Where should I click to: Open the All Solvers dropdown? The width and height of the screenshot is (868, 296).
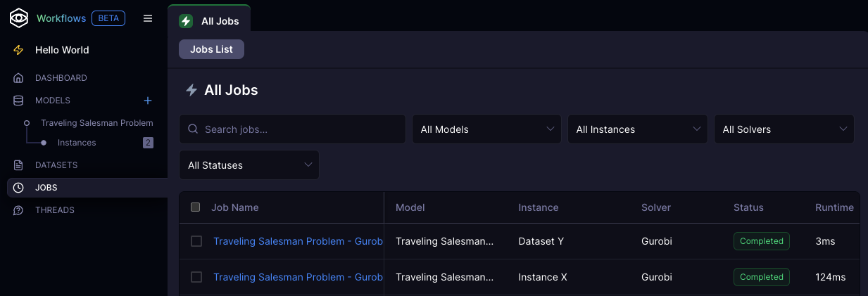[784, 129]
